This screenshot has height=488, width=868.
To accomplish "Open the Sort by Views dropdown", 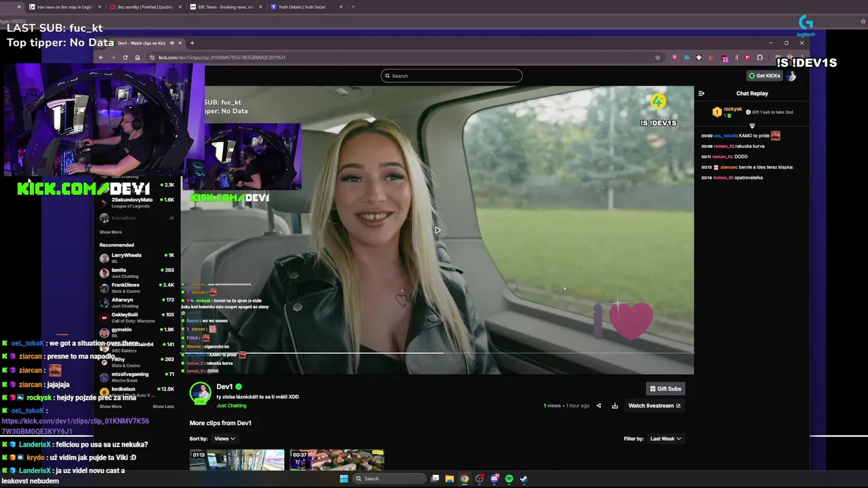I will 224,439.
